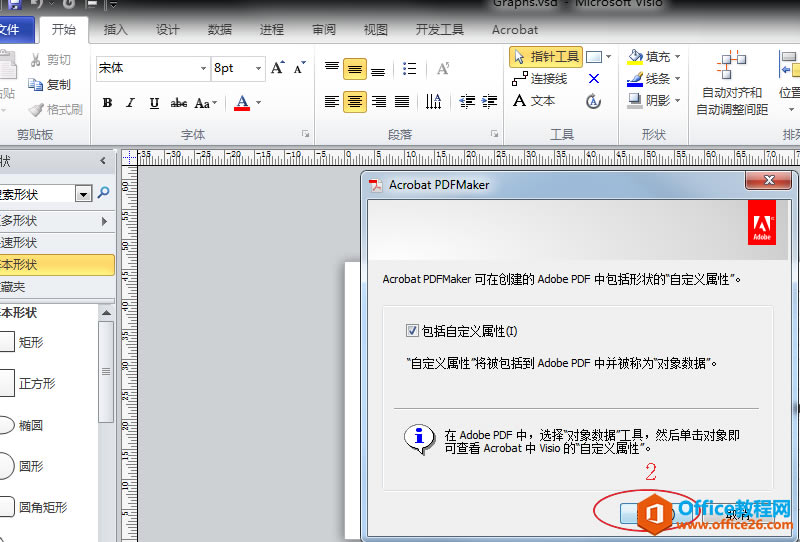The image size is (800, 542).
Task: Open the font name dropdown
Action: pos(201,68)
